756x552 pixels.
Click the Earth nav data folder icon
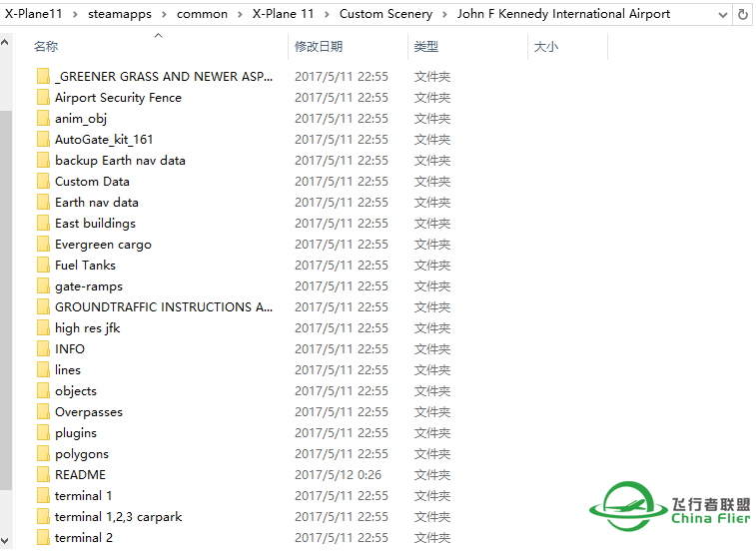tap(43, 202)
